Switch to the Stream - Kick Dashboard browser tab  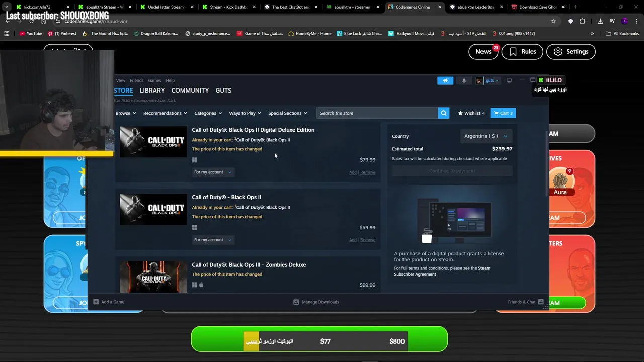229,7
